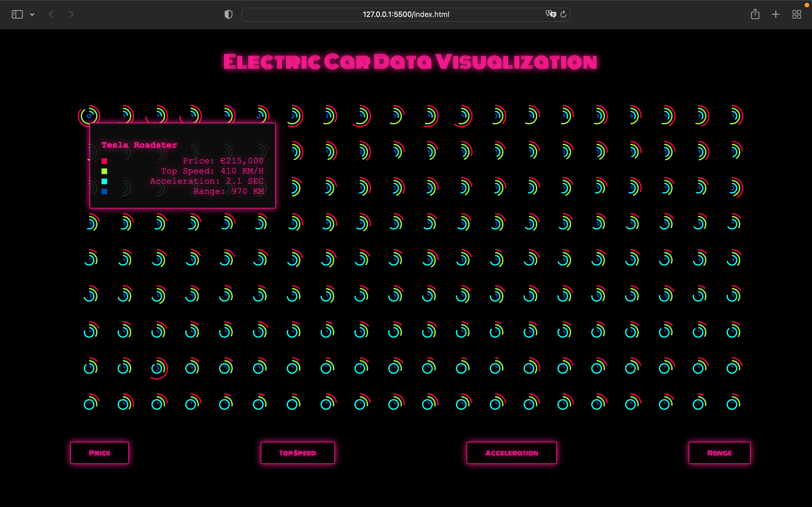Click the translate page icon
Image resolution: width=812 pixels, height=507 pixels.
tap(550, 14)
